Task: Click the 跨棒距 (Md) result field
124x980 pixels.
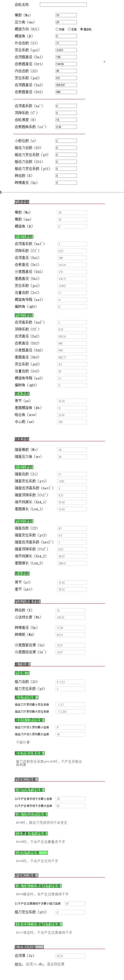Action: [x=70, y=635]
